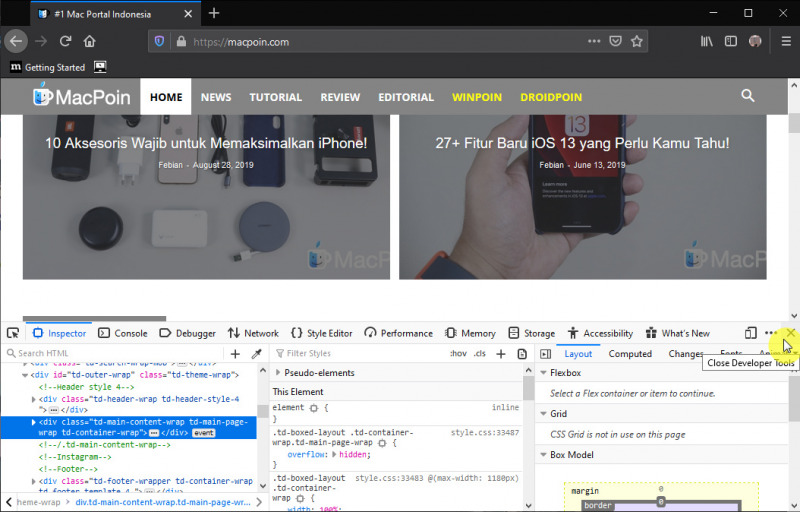Reload the current page
800x512 pixels.
pyautogui.click(x=65, y=41)
